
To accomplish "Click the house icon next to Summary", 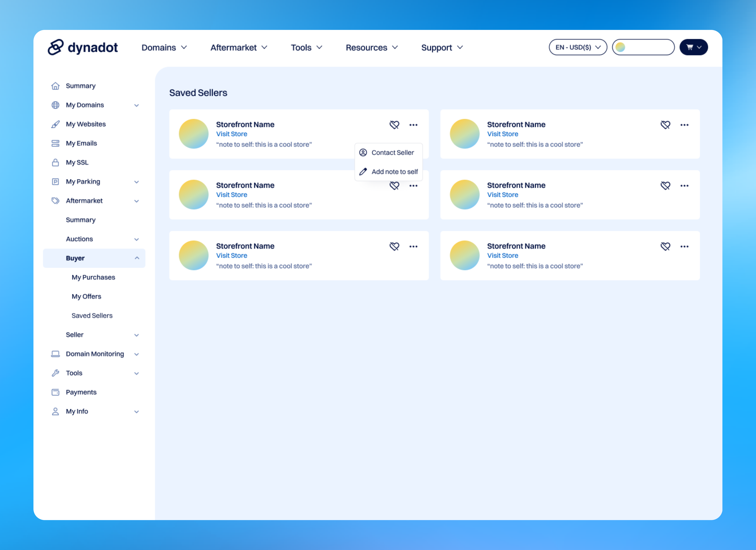I will coord(55,86).
